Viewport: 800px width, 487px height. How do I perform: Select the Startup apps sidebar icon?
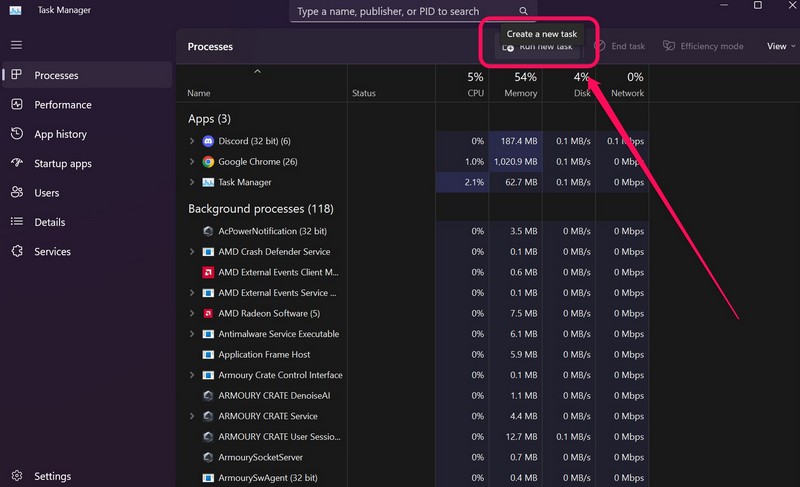pyautogui.click(x=16, y=163)
